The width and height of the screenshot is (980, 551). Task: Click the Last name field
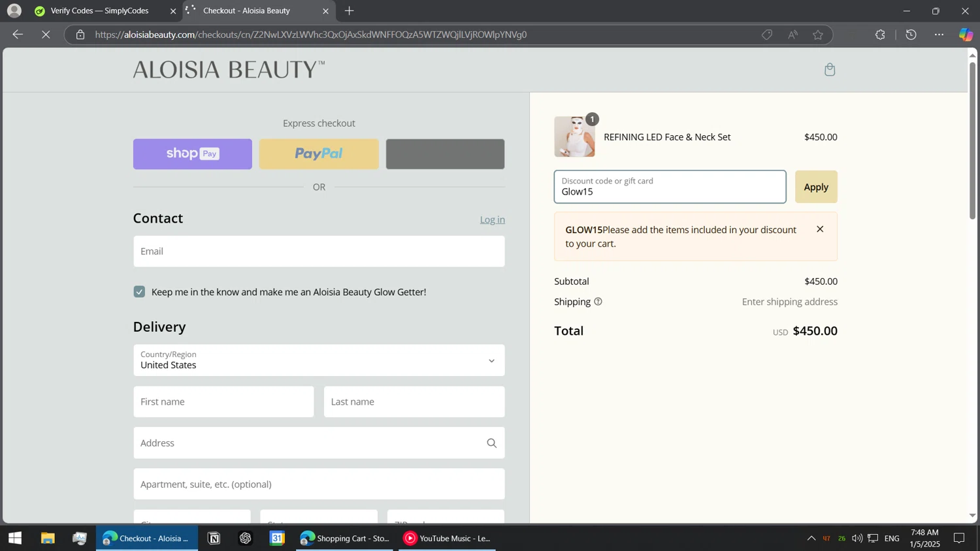tap(414, 401)
